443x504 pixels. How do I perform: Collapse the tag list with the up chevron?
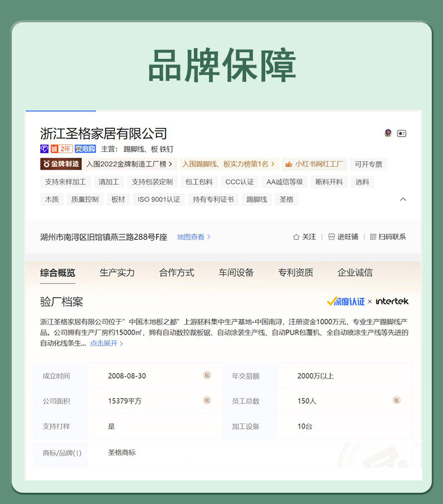(x=403, y=199)
